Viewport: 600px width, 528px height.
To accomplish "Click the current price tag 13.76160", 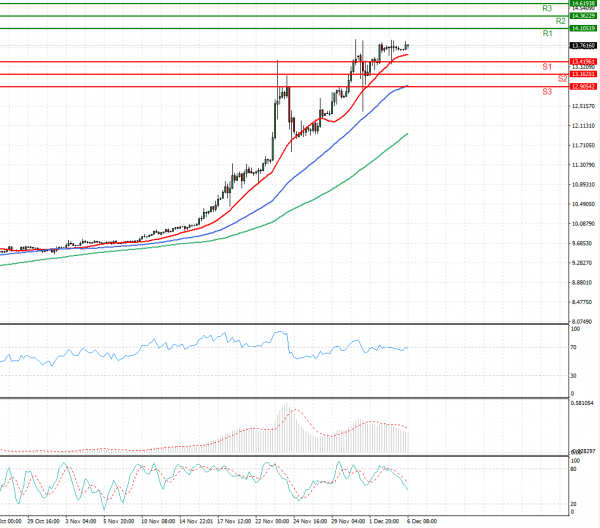I will [583, 46].
